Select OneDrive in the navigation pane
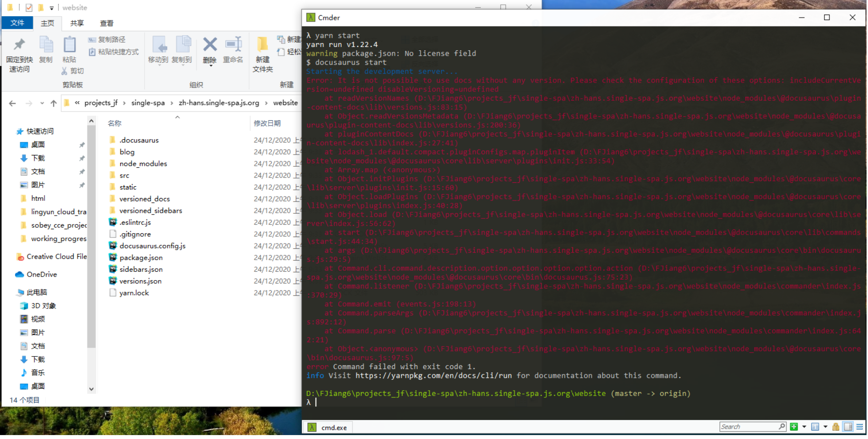Screen dimensions: 868x439 [x=36, y=275]
